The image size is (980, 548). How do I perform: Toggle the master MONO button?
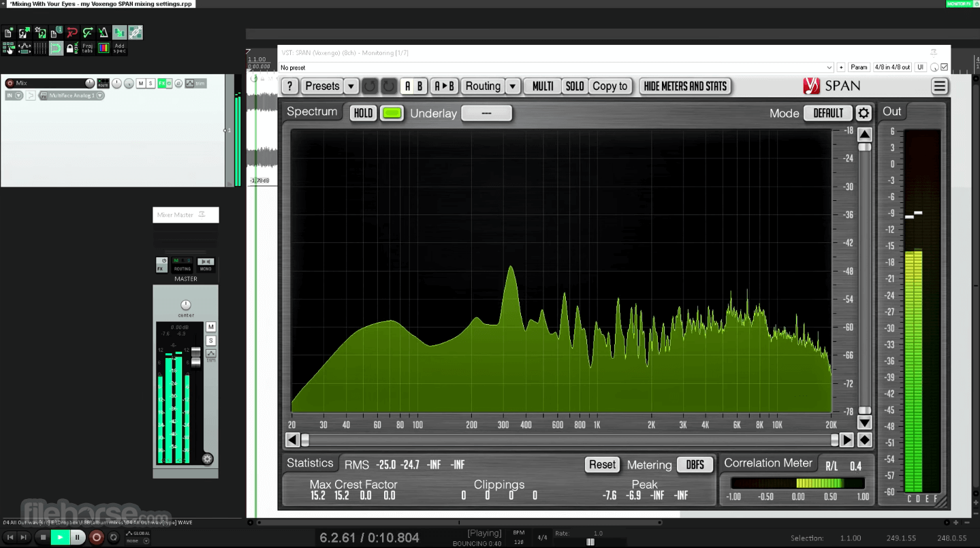(x=205, y=265)
